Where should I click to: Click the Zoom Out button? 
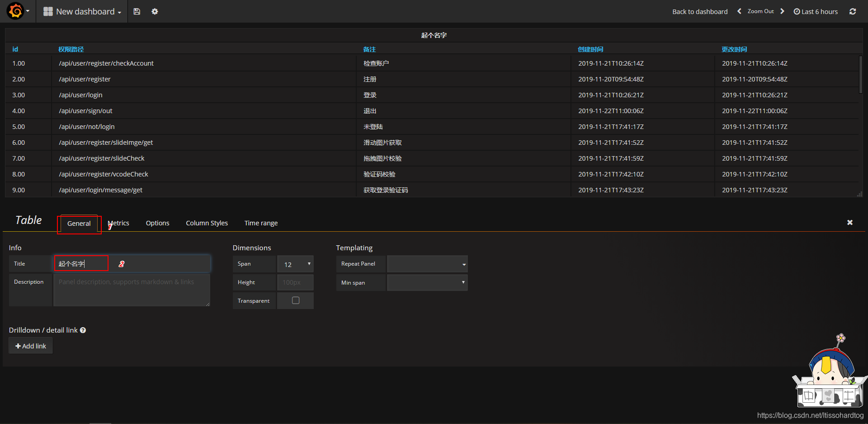pos(760,11)
